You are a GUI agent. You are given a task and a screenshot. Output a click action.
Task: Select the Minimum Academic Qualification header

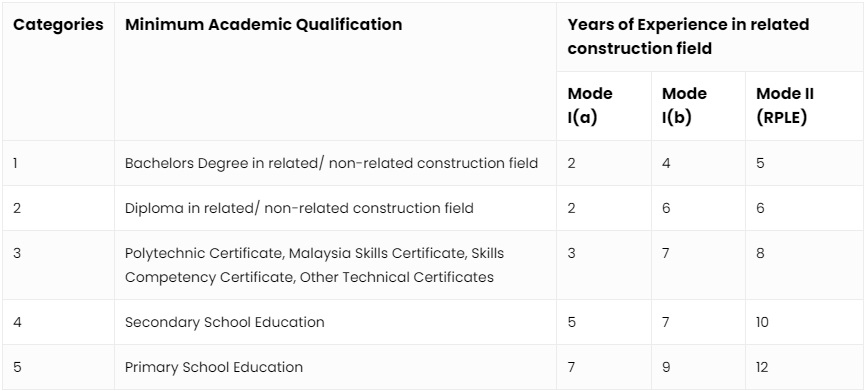[263, 25]
